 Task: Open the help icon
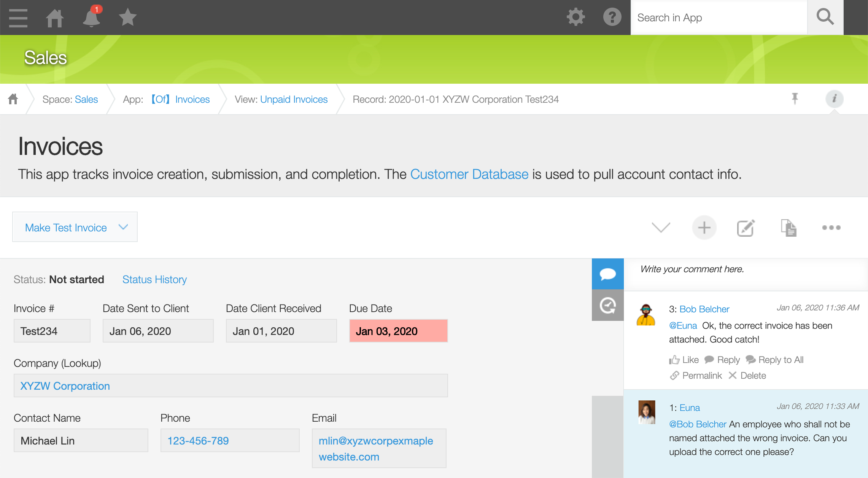(x=612, y=17)
